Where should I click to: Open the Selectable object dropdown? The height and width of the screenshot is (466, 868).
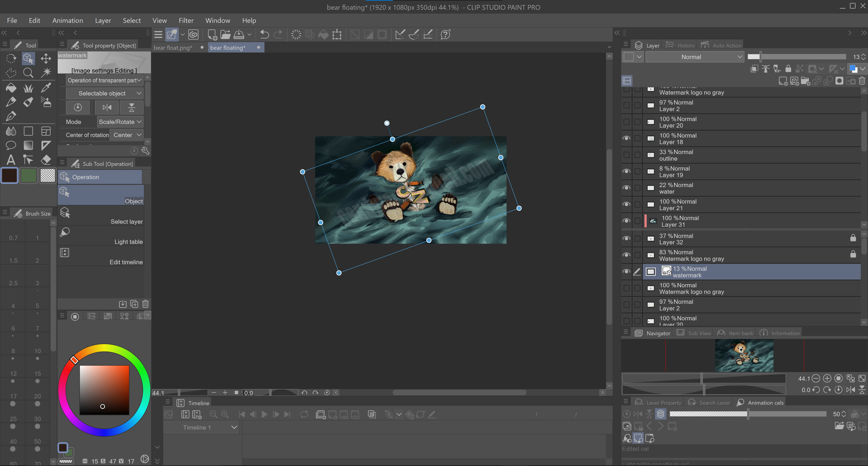pos(104,93)
